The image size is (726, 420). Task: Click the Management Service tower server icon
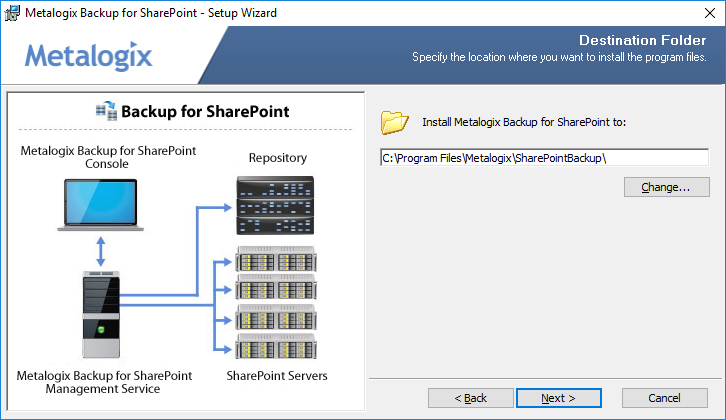100,316
